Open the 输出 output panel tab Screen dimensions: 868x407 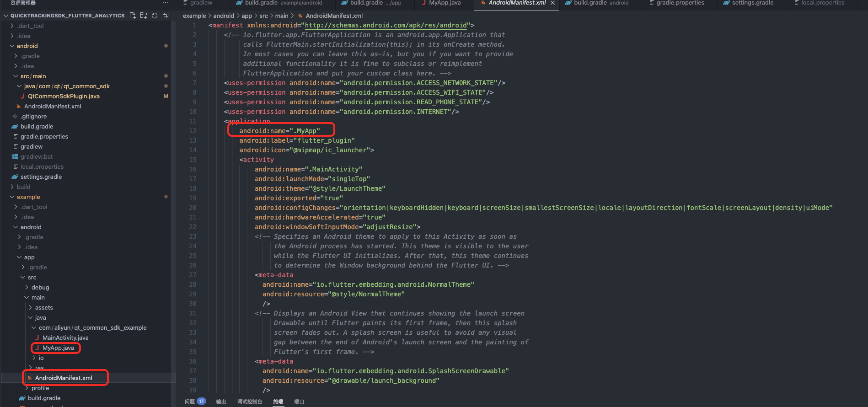tap(221, 402)
